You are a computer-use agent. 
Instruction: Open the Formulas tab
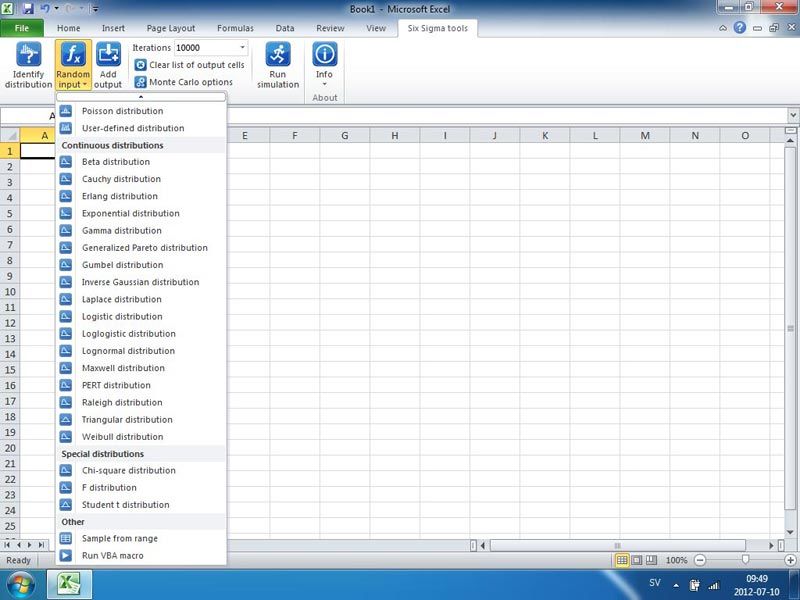pos(235,28)
